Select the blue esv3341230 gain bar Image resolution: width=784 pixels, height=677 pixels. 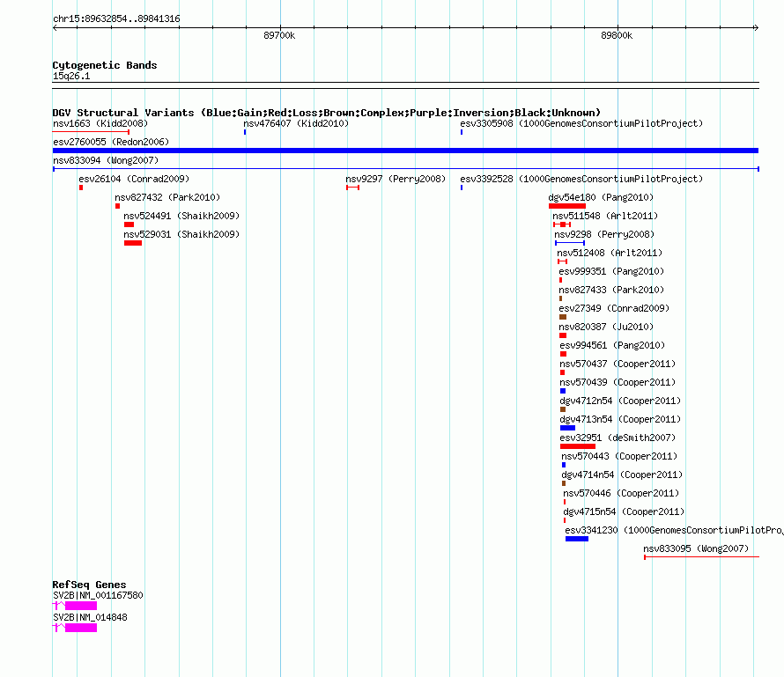pos(576,539)
